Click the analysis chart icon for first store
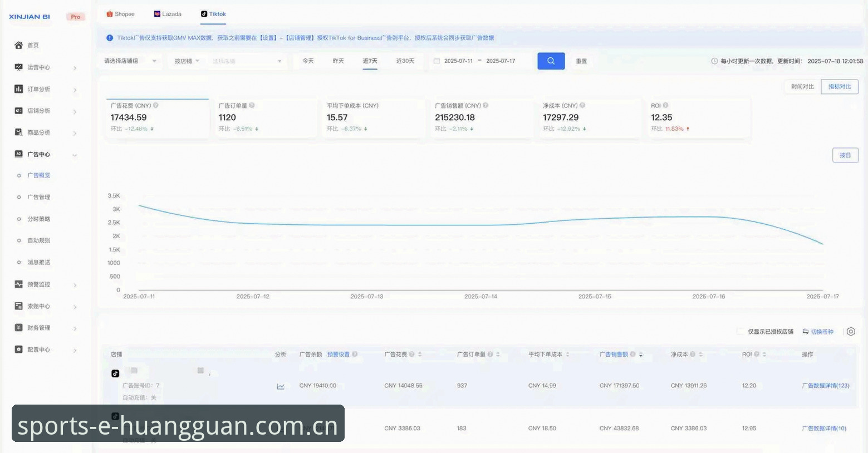The height and width of the screenshot is (453, 868). click(281, 386)
